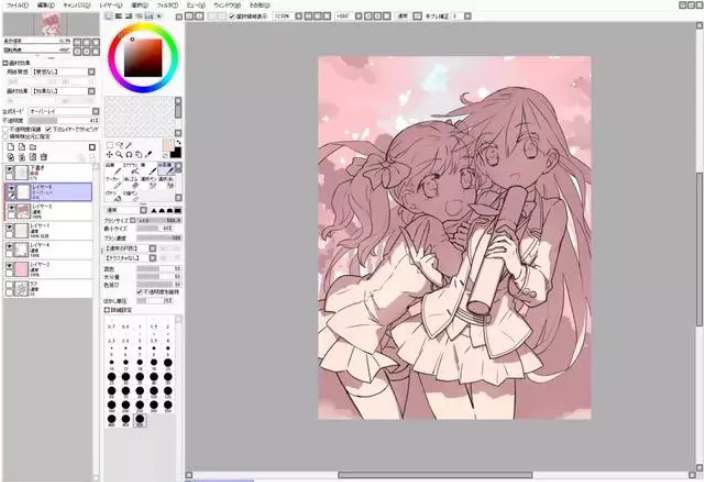Choose the 筆 brush tool
The width and height of the screenshot is (704, 482).
click(x=148, y=169)
